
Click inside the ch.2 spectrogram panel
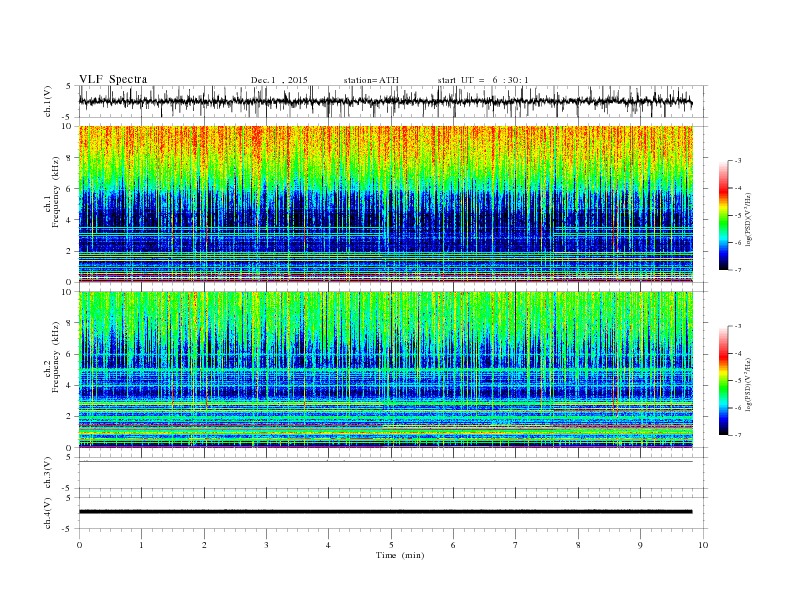pyautogui.click(x=385, y=369)
